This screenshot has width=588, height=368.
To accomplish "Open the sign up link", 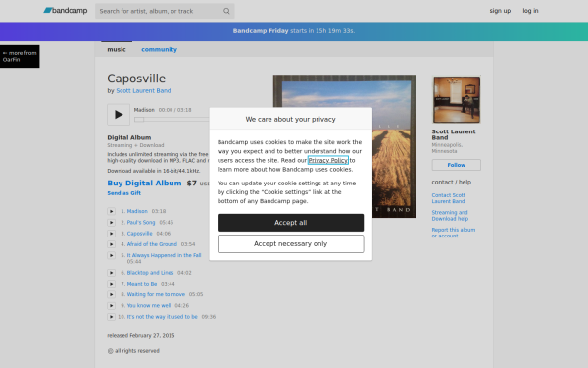I will 500,11.
